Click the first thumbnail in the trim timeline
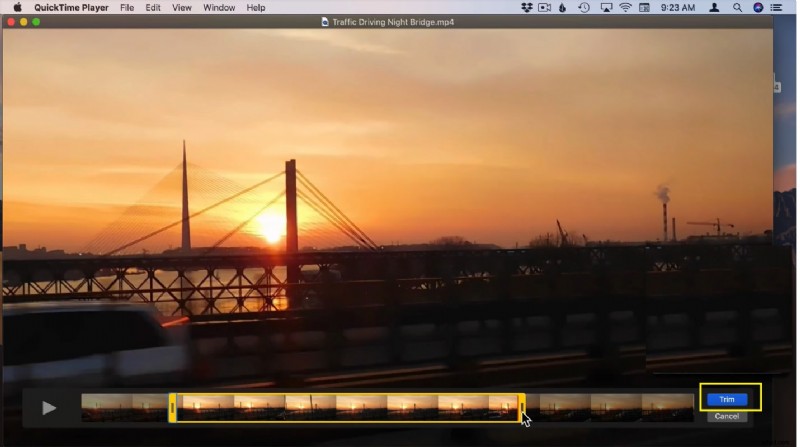This screenshot has width=800, height=447. 107,407
